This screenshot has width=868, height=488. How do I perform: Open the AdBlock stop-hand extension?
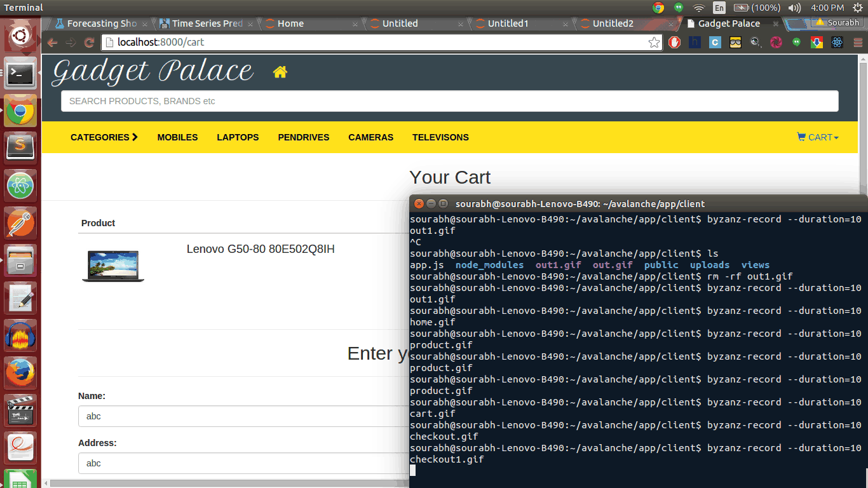point(675,43)
